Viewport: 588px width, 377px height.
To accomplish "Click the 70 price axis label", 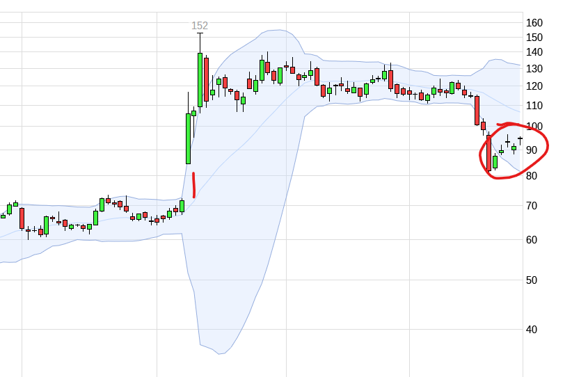I will pyautogui.click(x=532, y=206).
